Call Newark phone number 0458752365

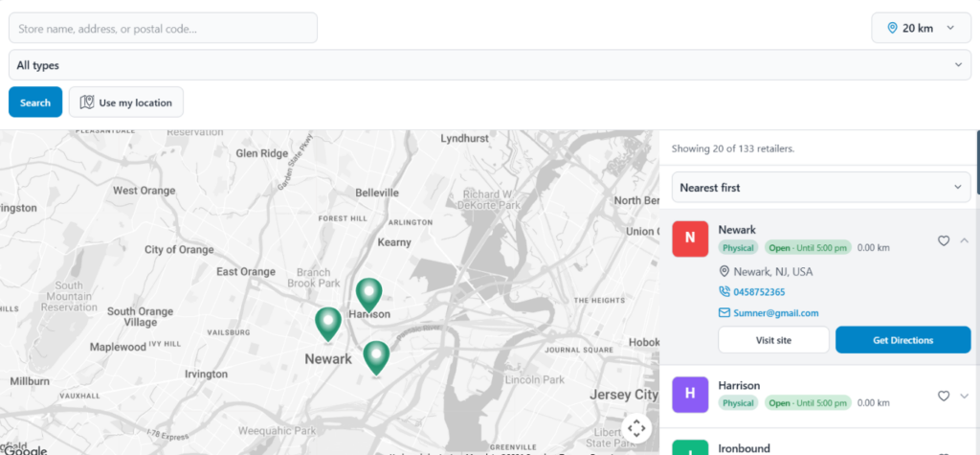759,291
